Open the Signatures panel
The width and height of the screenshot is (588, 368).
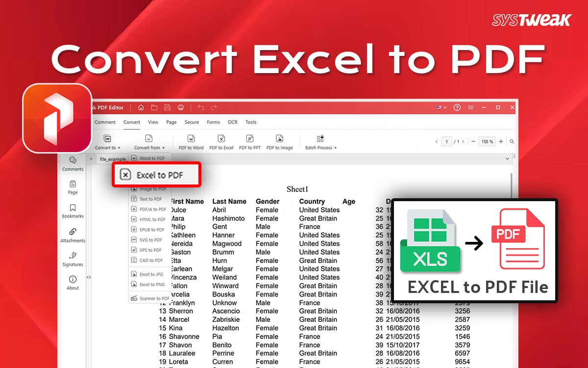click(73, 259)
